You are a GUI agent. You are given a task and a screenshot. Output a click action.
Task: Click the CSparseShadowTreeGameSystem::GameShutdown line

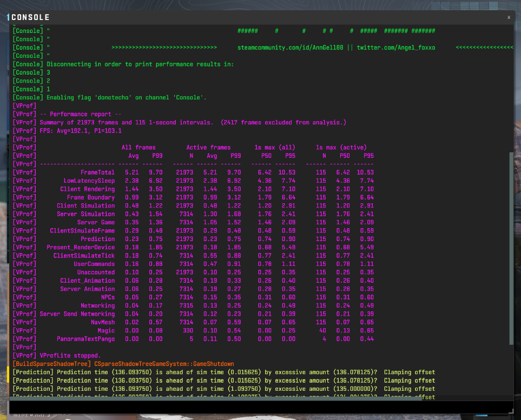click(x=164, y=364)
